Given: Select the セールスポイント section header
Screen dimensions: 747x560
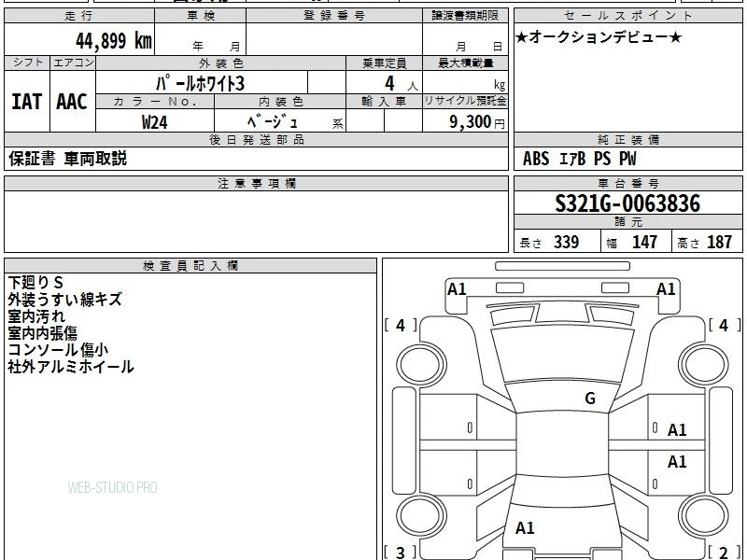Looking at the screenshot, I should point(627,16).
